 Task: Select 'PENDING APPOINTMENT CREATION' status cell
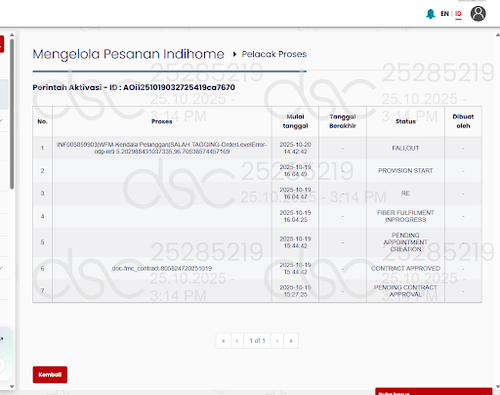[x=406, y=242]
